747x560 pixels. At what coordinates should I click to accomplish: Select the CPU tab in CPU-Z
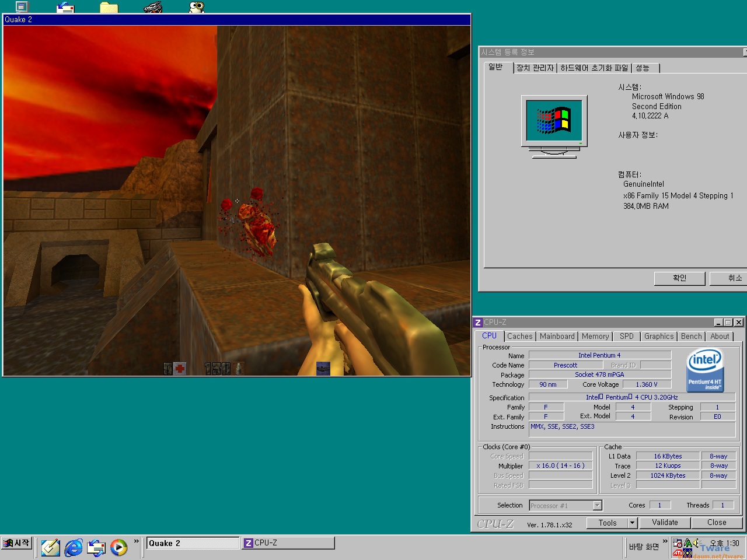[x=489, y=336]
